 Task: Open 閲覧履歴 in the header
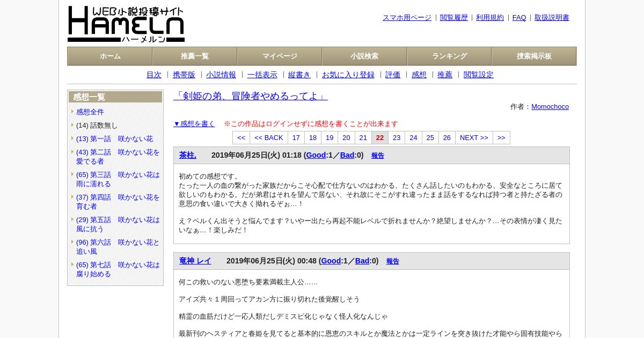(x=454, y=18)
